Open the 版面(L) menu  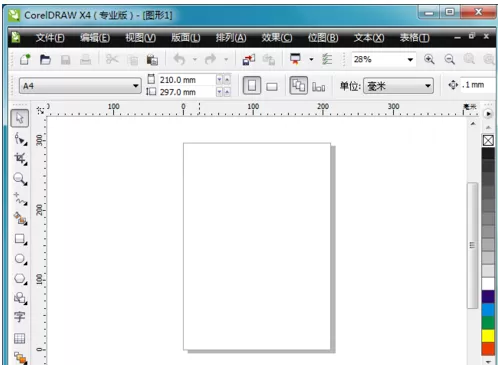point(186,38)
